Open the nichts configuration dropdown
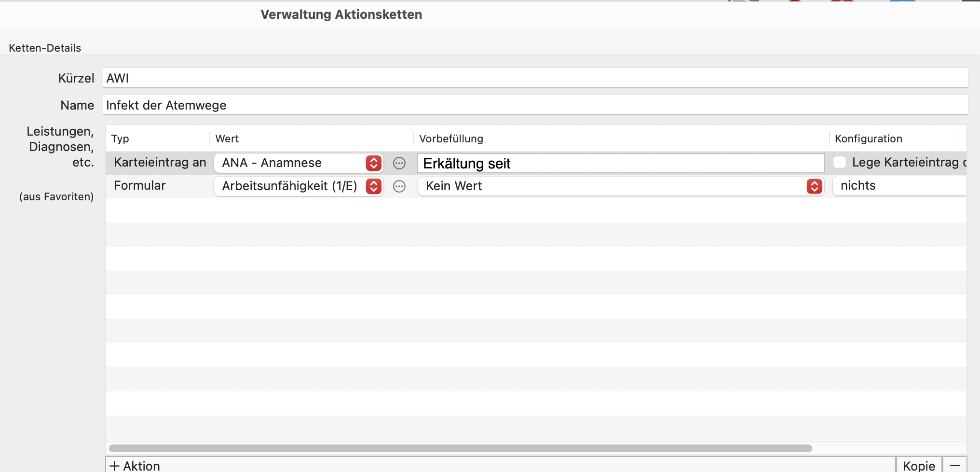 [x=899, y=186]
